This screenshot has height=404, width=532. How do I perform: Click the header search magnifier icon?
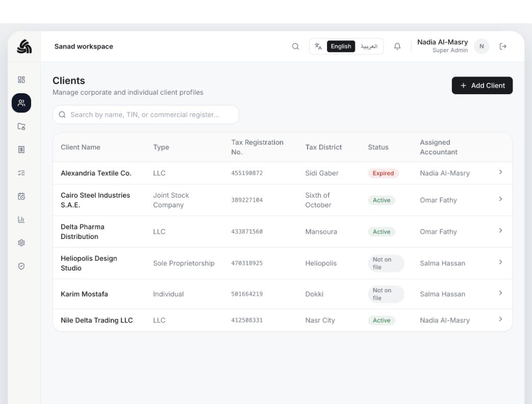[x=295, y=46]
